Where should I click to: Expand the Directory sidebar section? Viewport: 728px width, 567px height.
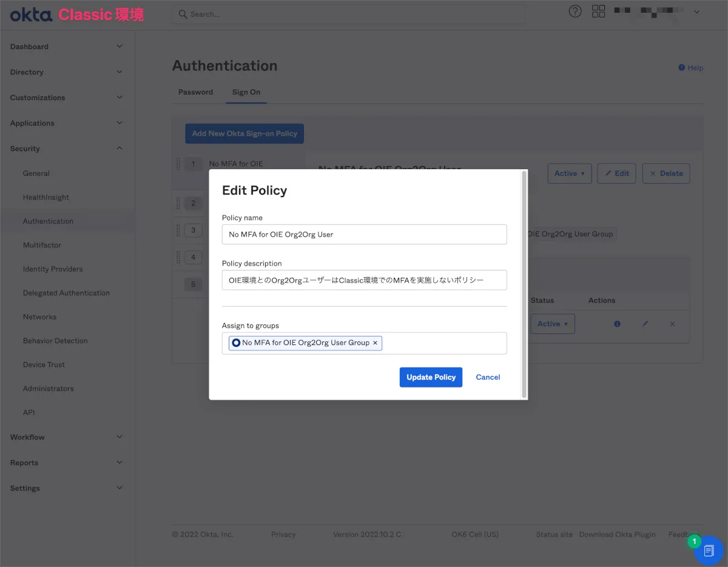click(x=120, y=72)
